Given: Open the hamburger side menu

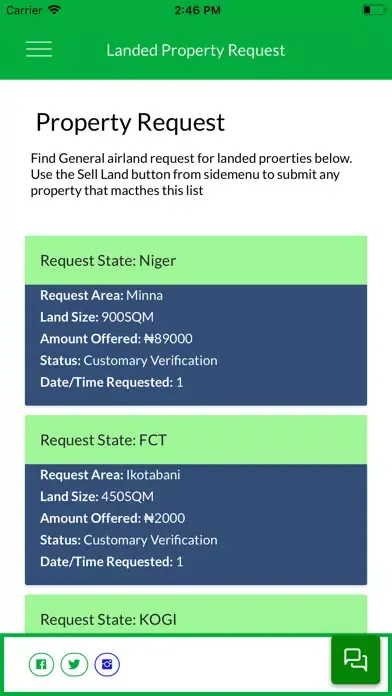Looking at the screenshot, I should coord(39,49).
